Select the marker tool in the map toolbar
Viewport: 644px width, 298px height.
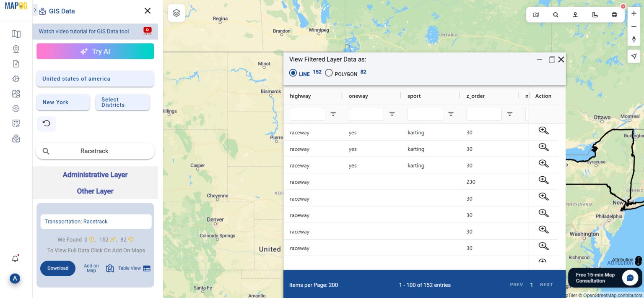(575, 14)
